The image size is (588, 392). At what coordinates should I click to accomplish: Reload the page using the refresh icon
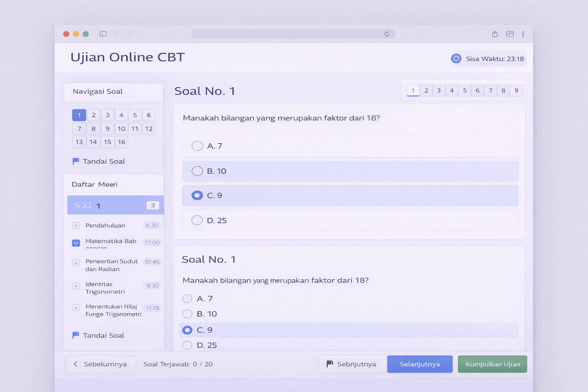[387, 34]
